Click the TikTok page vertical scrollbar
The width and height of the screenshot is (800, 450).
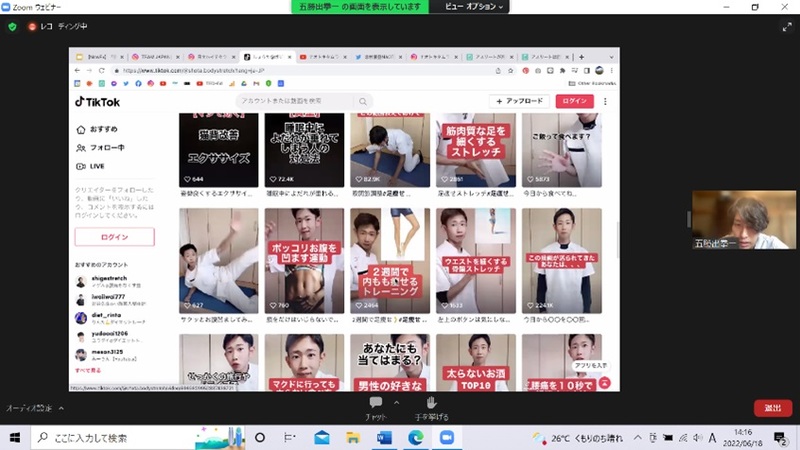pos(617,240)
